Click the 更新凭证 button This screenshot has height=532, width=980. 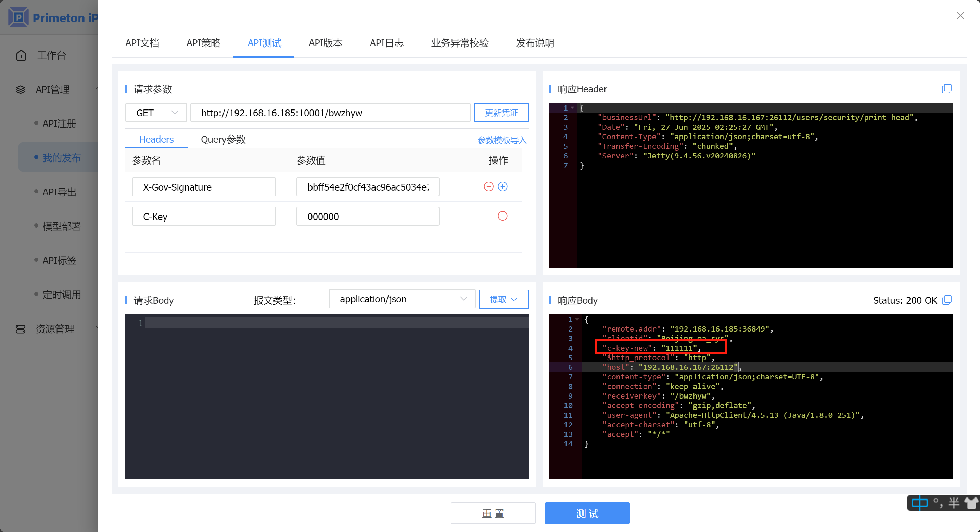click(x=501, y=113)
